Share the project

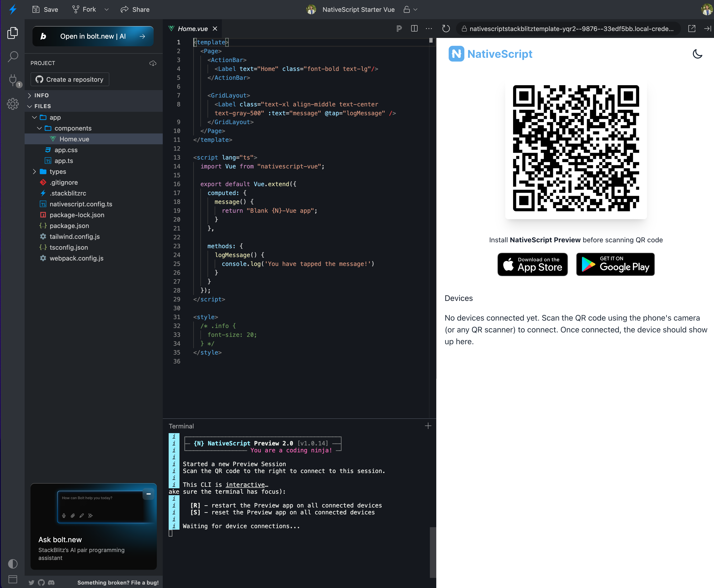(135, 10)
